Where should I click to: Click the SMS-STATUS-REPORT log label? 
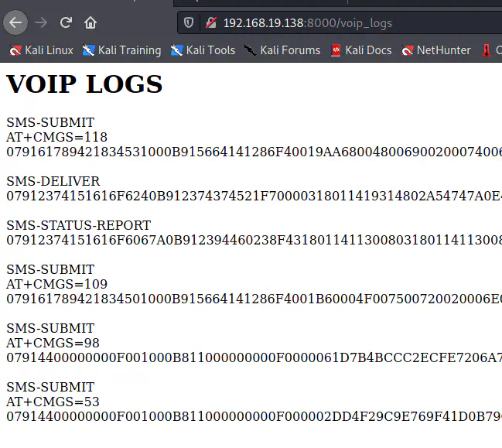(78, 225)
